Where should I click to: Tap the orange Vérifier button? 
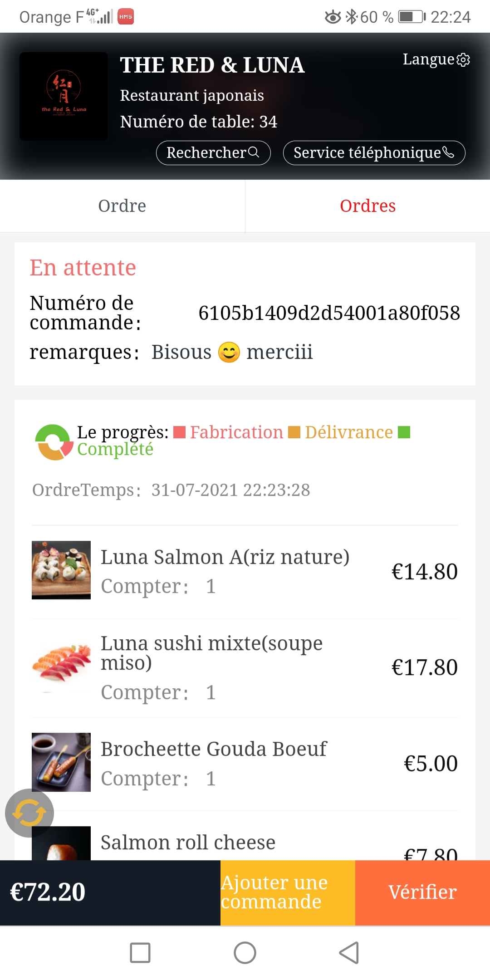(x=422, y=892)
